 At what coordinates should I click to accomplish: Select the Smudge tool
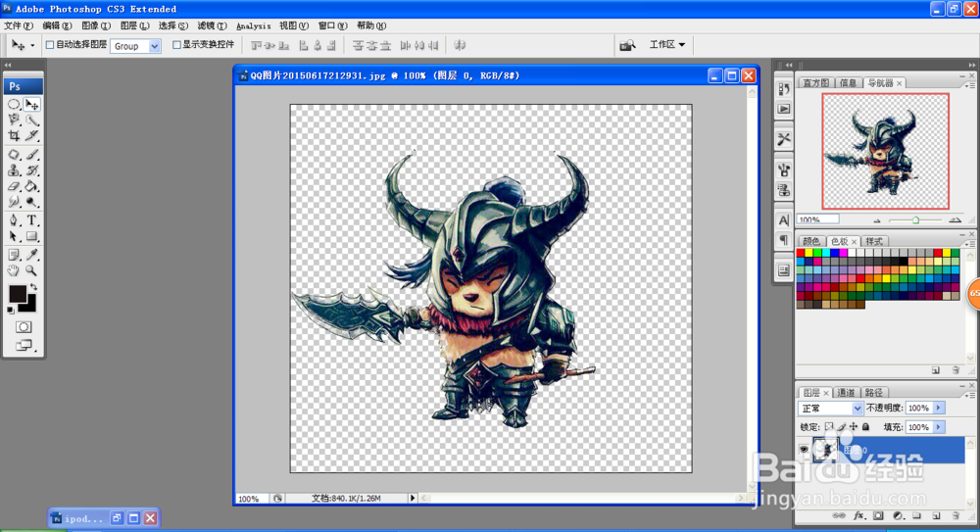(x=14, y=202)
